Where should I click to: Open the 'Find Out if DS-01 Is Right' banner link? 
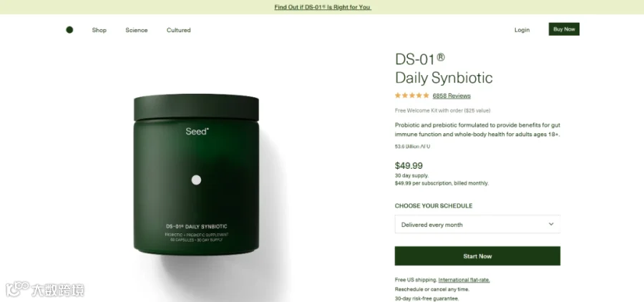click(x=323, y=7)
